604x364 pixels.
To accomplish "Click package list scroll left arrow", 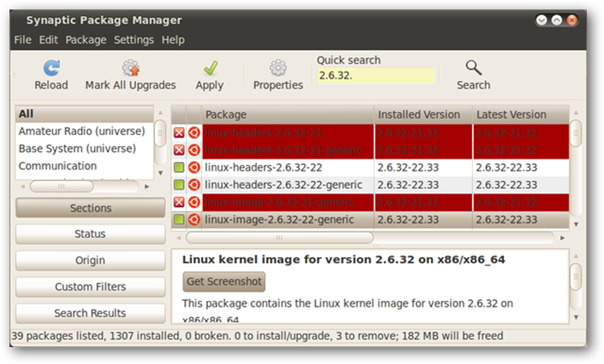I will click(178, 238).
